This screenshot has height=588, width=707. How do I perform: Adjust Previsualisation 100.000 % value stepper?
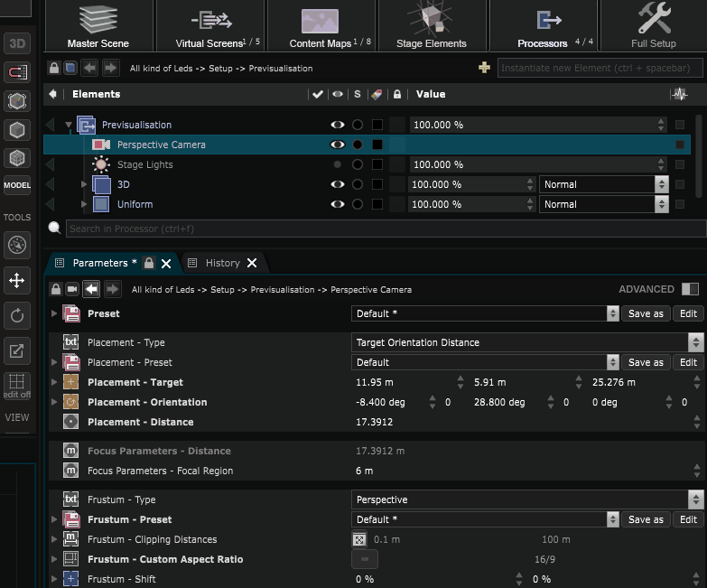[661, 125]
